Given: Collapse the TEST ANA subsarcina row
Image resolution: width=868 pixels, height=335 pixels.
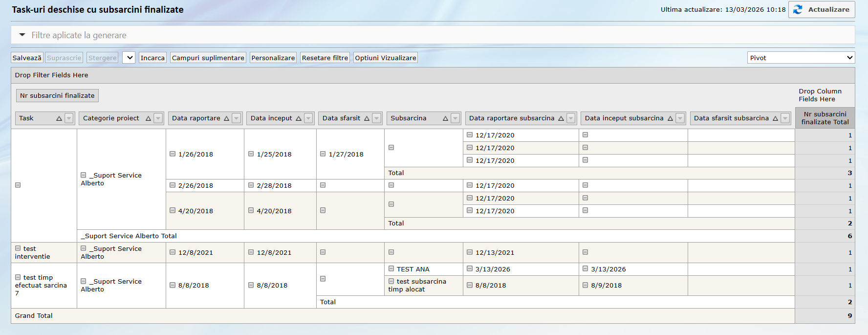Looking at the screenshot, I should (391, 268).
